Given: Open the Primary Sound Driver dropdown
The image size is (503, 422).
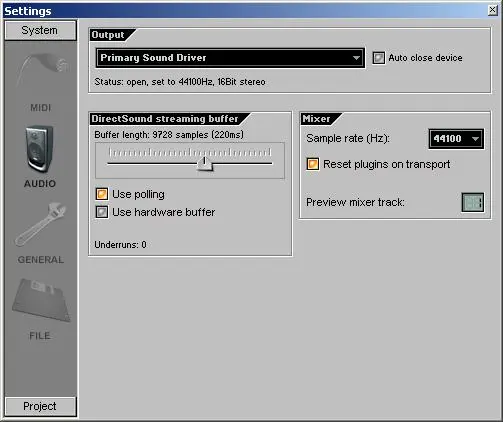Looking at the screenshot, I should pos(230,58).
